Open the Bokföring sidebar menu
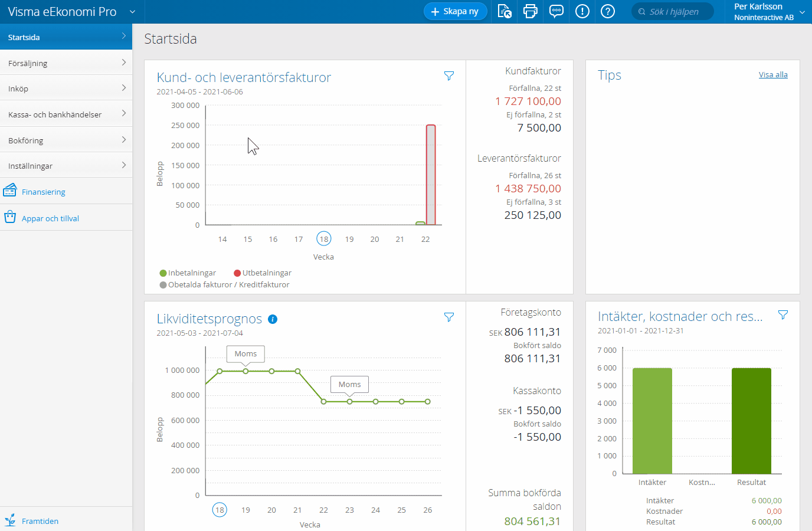812x531 pixels. tap(66, 140)
